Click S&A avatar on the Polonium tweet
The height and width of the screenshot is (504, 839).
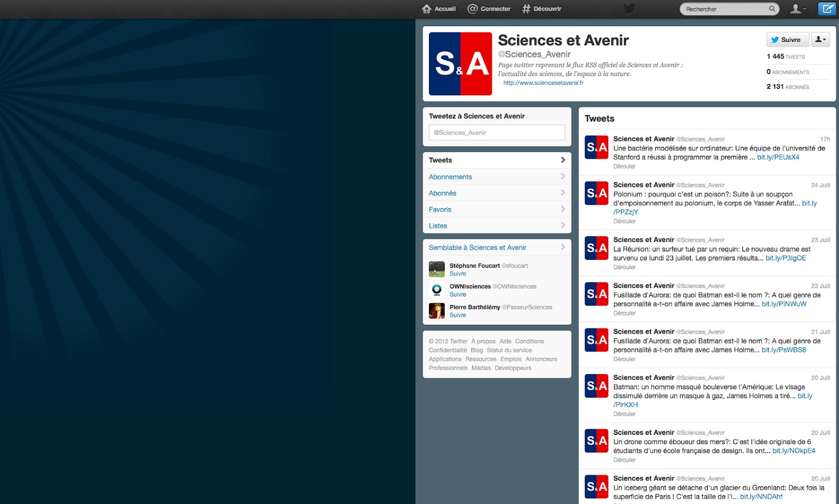pos(597,193)
